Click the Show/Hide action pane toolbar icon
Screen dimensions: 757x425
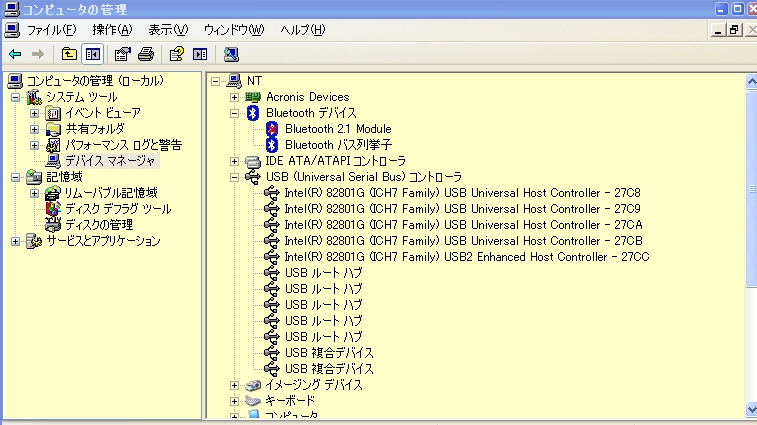(x=200, y=54)
